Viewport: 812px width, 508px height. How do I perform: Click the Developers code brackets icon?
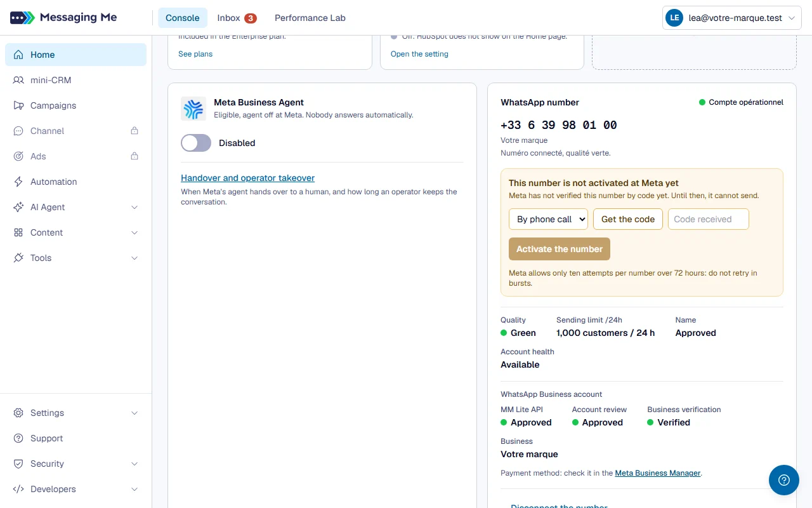click(x=18, y=489)
